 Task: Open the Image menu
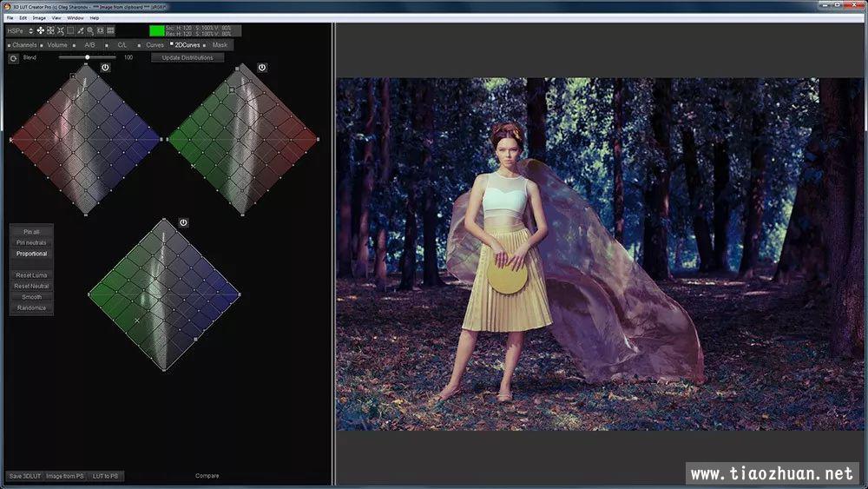click(39, 17)
